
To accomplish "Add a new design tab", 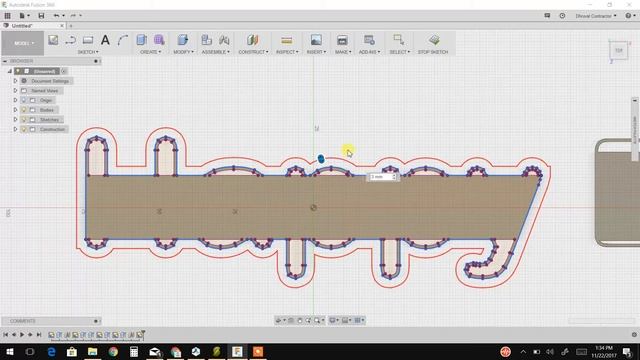I will (x=71, y=26).
